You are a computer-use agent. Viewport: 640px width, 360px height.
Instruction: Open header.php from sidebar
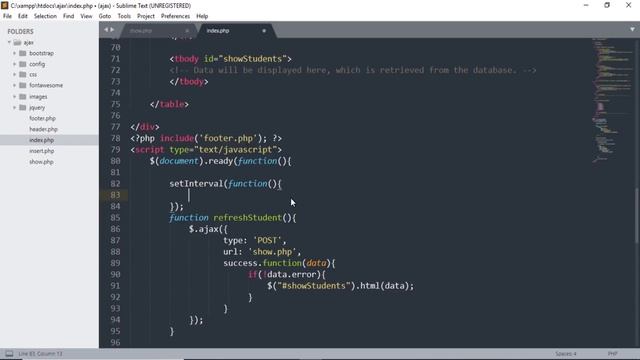coord(43,129)
